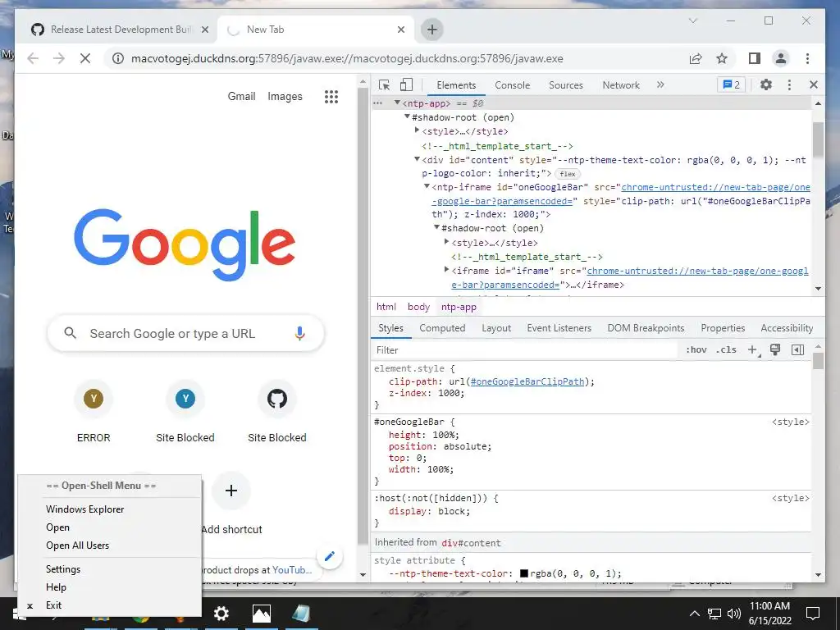The width and height of the screenshot is (840, 630).
Task: Open the DOM Breakpoints tab
Action: tap(646, 328)
